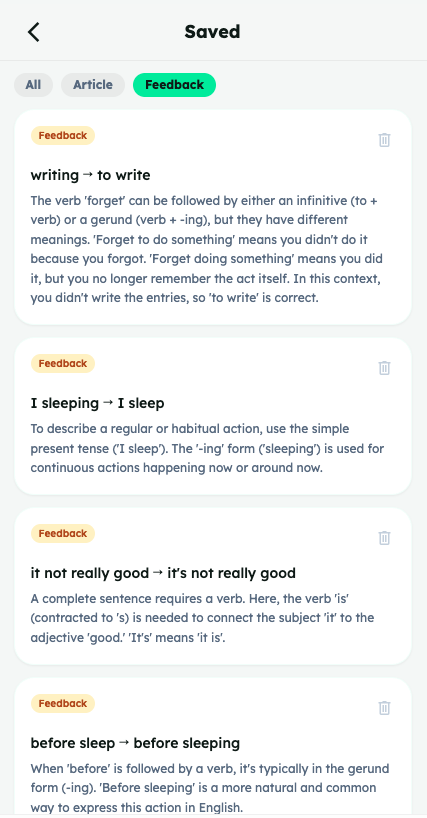The height and width of the screenshot is (818, 427).
Task: Delete the 'I sleeping → I sleep' card
Action: click(x=384, y=368)
